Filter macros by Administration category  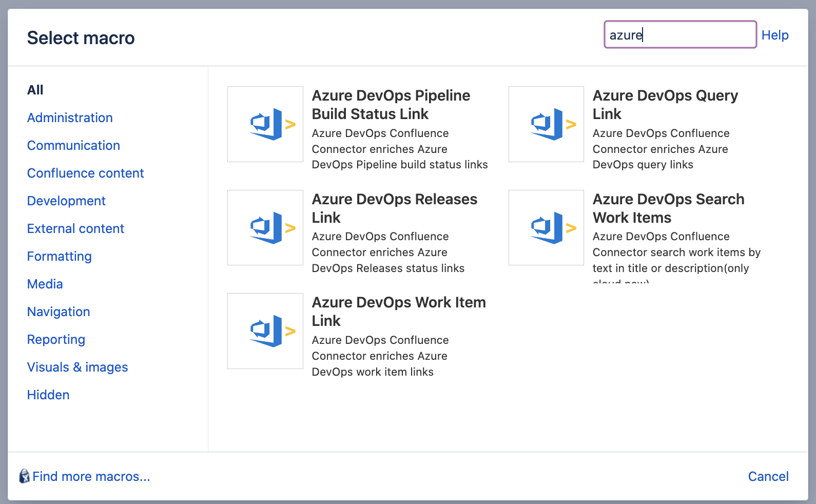tap(70, 118)
